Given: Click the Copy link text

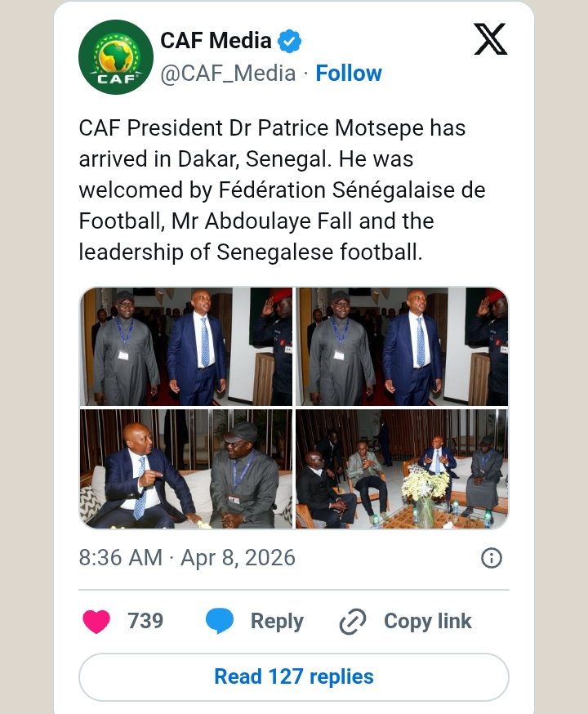Looking at the screenshot, I should click(427, 622).
